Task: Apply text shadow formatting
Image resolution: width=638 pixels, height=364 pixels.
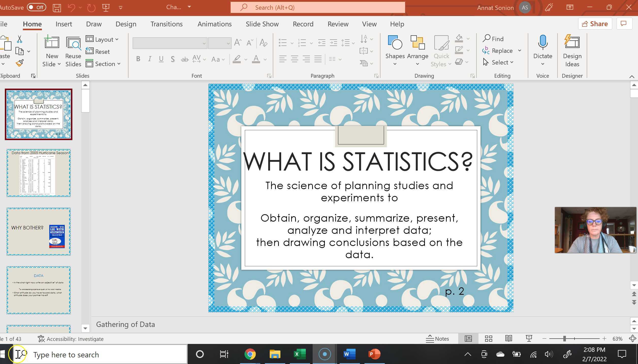Action: tap(172, 59)
